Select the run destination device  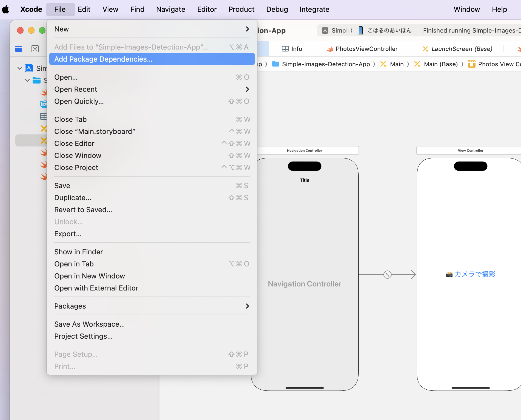coord(385,30)
